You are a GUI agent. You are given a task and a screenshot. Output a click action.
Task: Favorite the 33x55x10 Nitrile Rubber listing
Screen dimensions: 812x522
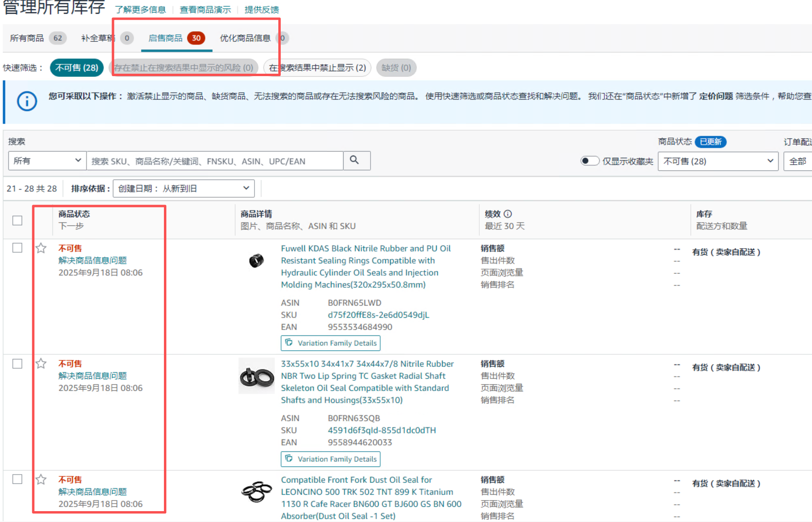(41, 364)
